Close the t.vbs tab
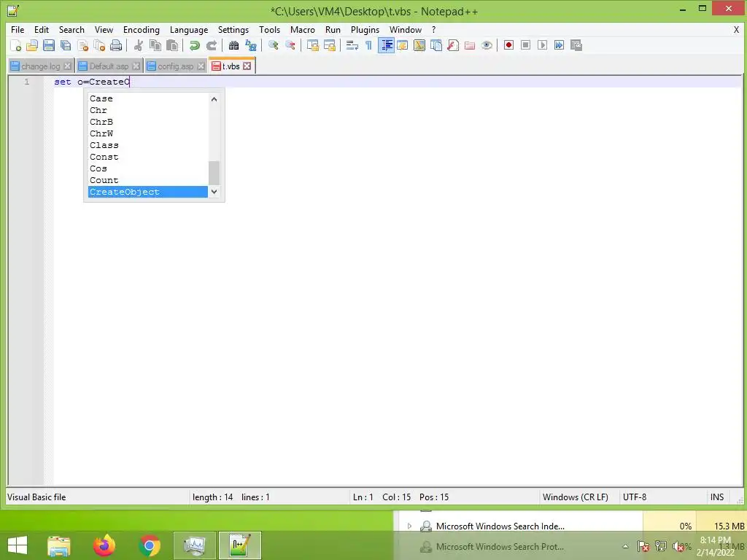Screen dimensions: 747x560 [x=247, y=66]
